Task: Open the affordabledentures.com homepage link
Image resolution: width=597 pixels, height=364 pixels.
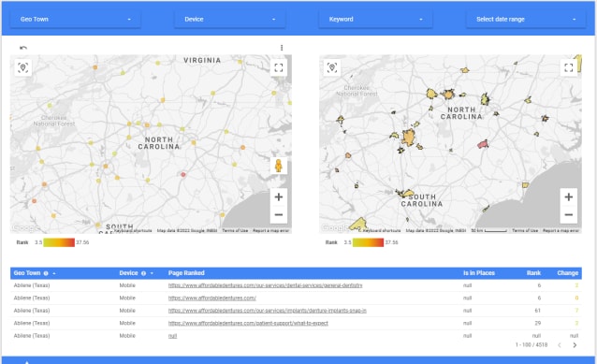Action: pos(212,298)
